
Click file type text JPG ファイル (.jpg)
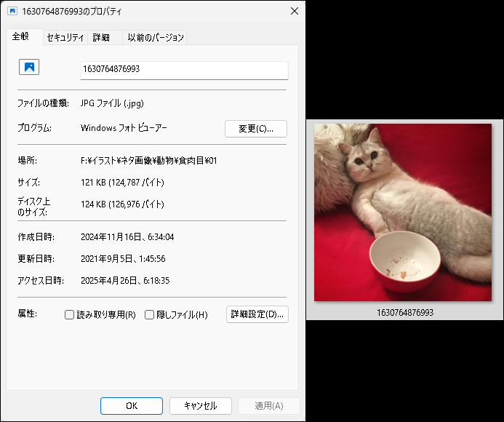[112, 103]
